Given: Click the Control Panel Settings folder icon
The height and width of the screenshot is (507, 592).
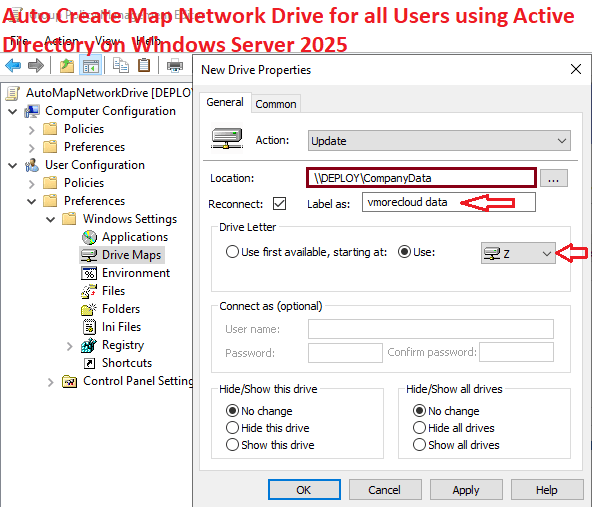Looking at the screenshot, I should [x=69, y=381].
